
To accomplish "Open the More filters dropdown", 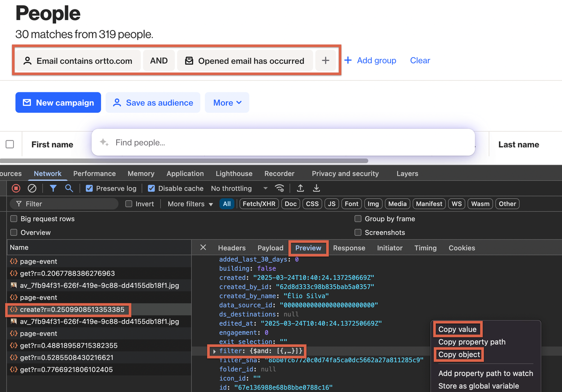I will click(x=190, y=204).
